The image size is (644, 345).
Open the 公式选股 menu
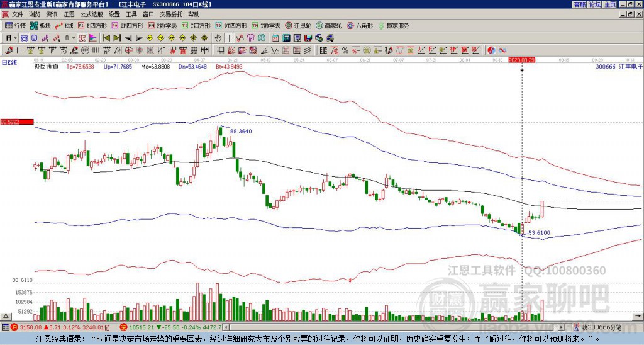92,14
